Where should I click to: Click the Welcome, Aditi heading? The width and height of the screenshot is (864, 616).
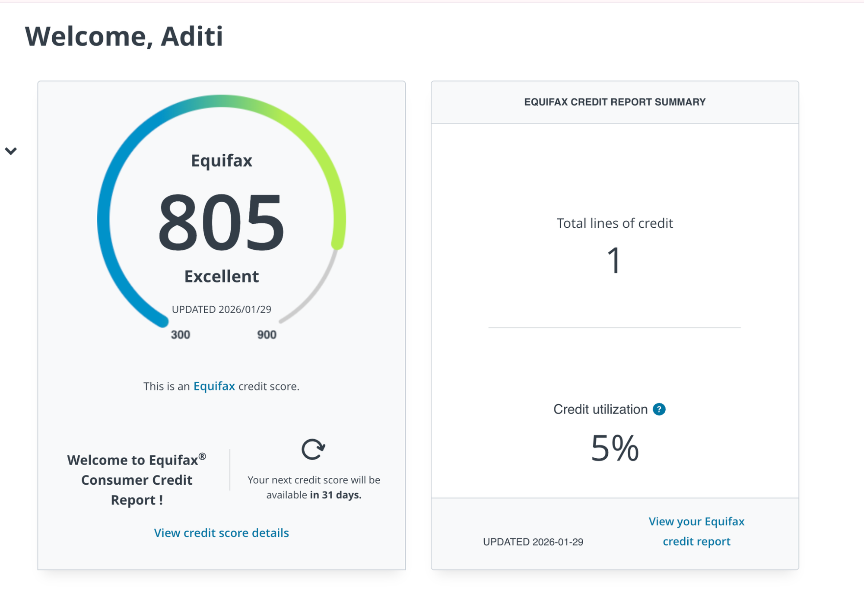tap(124, 36)
